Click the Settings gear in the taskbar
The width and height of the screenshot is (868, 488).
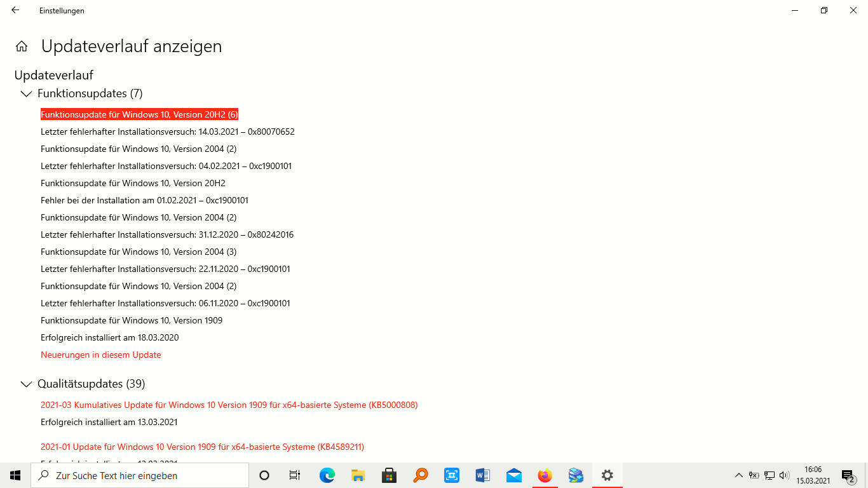[607, 475]
